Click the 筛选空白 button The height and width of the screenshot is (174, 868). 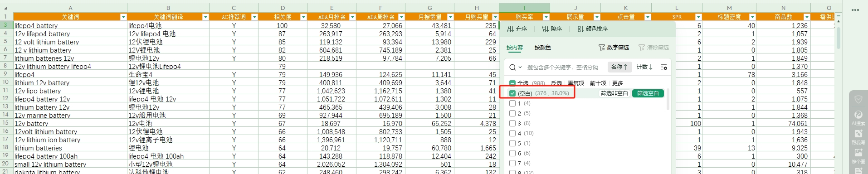[648, 93]
